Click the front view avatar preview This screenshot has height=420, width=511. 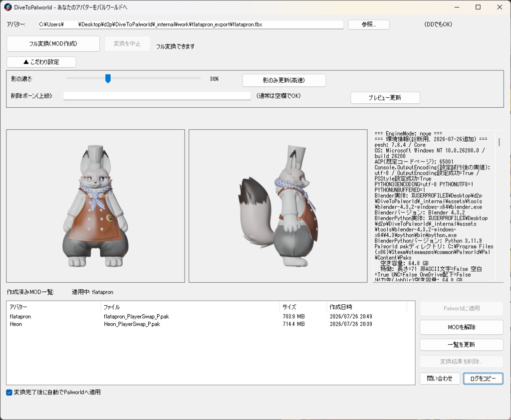tap(95, 206)
